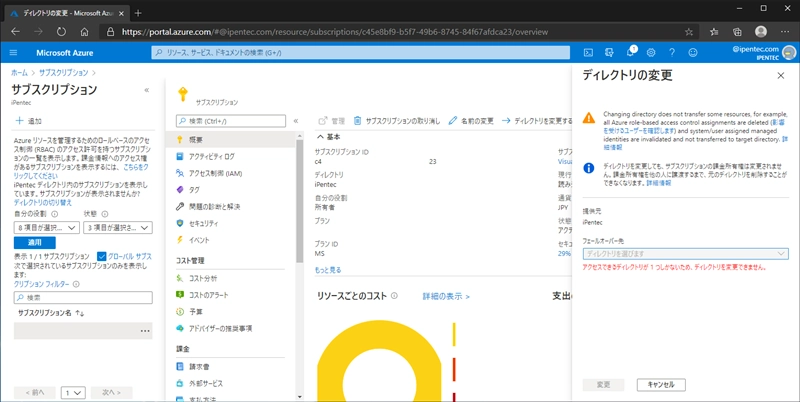Close the ディレクトリの変更 panel

tap(780, 76)
